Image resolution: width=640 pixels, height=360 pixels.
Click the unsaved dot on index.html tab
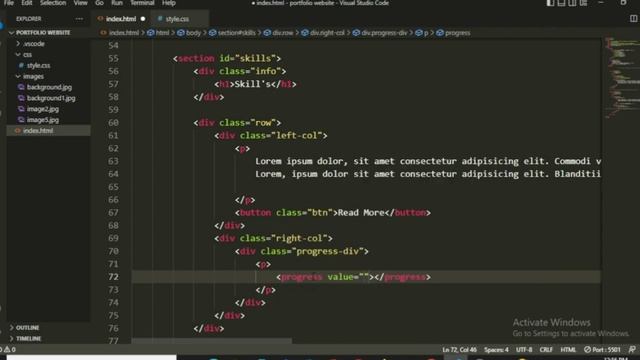coord(143,19)
